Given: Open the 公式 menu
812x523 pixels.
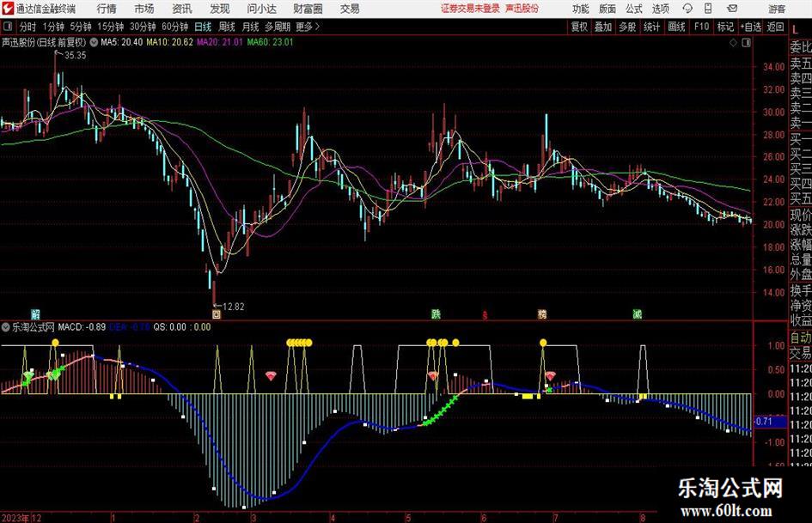Looking at the screenshot, I should [633, 9].
